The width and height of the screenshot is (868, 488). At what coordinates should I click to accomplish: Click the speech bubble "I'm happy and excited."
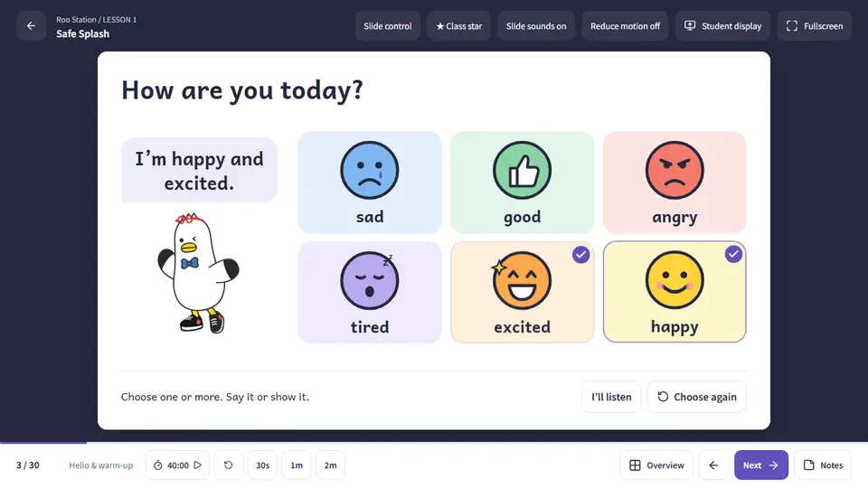pos(199,171)
